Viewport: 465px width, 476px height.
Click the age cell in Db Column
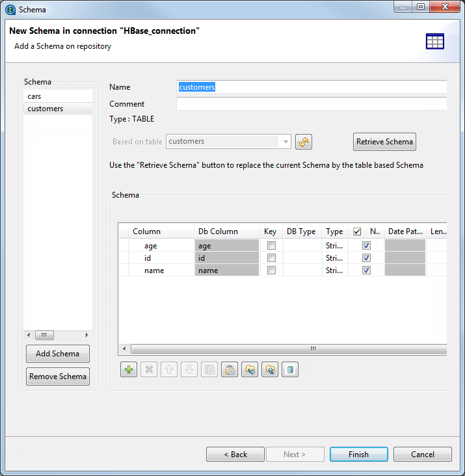tap(227, 246)
